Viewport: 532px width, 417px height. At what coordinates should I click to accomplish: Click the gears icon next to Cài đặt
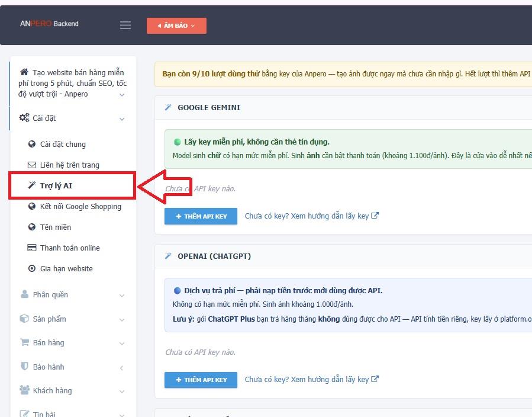[24, 117]
